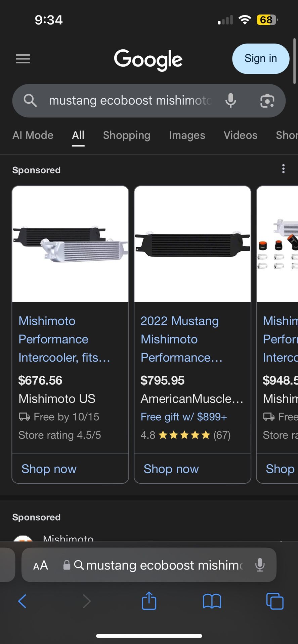Open Safari bookmarks
The width and height of the screenshot is (298, 644).
212,601
